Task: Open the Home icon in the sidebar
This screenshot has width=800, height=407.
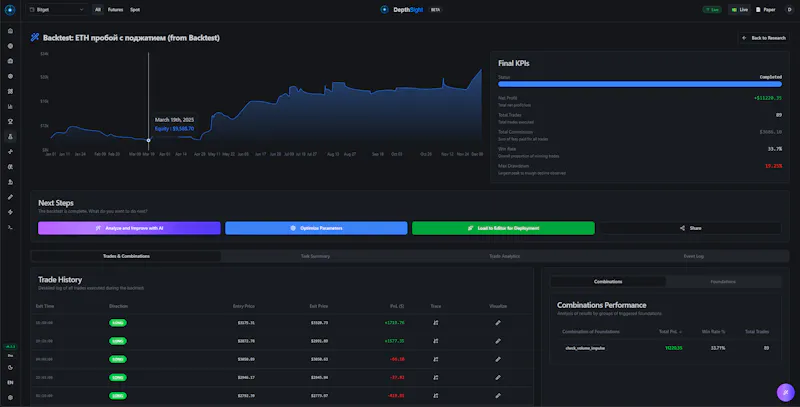Action: point(10,31)
